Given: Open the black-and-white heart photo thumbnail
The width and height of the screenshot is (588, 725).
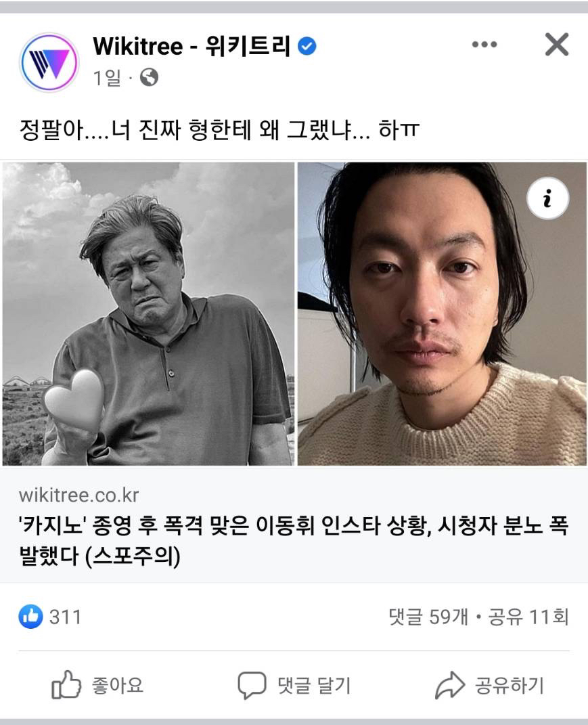Looking at the screenshot, I should click(148, 313).
